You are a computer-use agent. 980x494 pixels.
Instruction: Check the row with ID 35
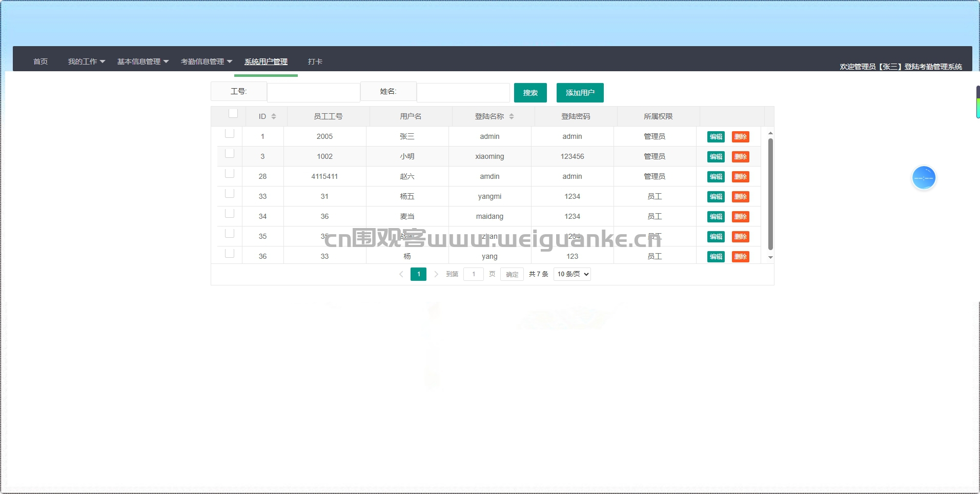click(x=230, y=233)
